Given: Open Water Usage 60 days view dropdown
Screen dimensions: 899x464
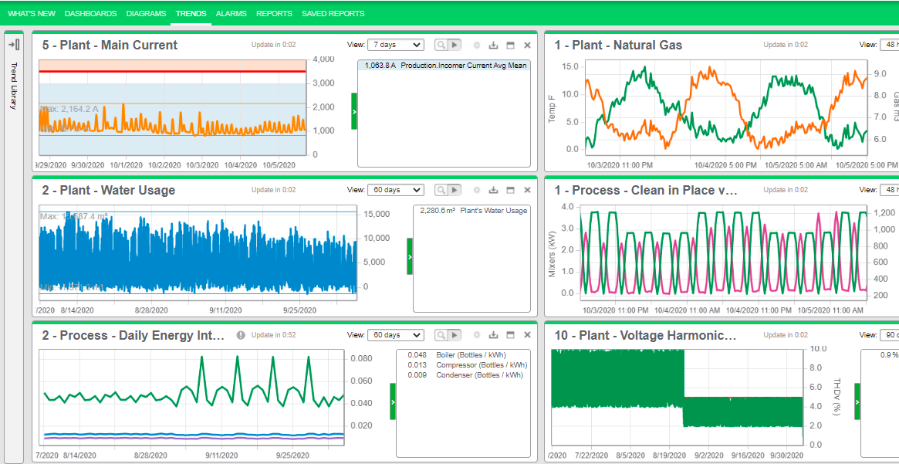Looking at the screenshot, I should pyautogui.click(x=394, y=190).
